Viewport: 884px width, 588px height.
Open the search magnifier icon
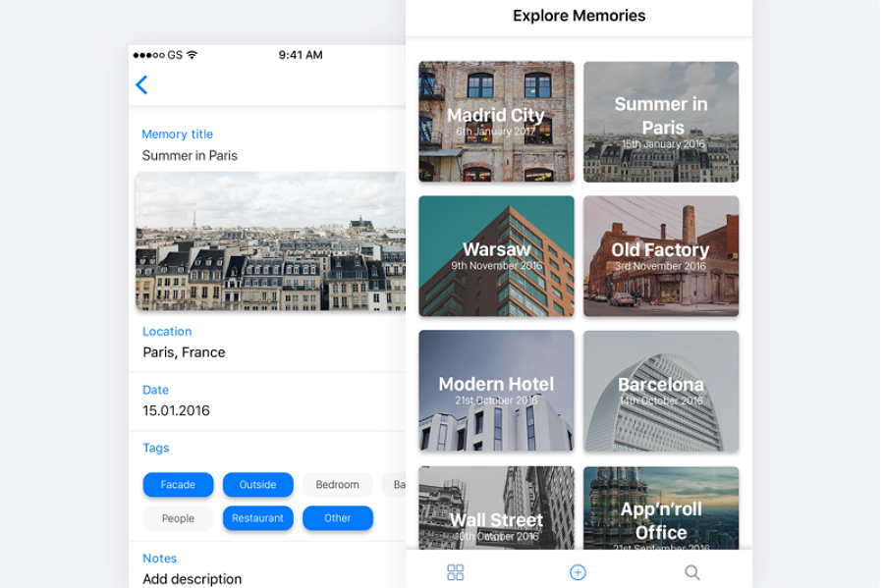(692, 572)
